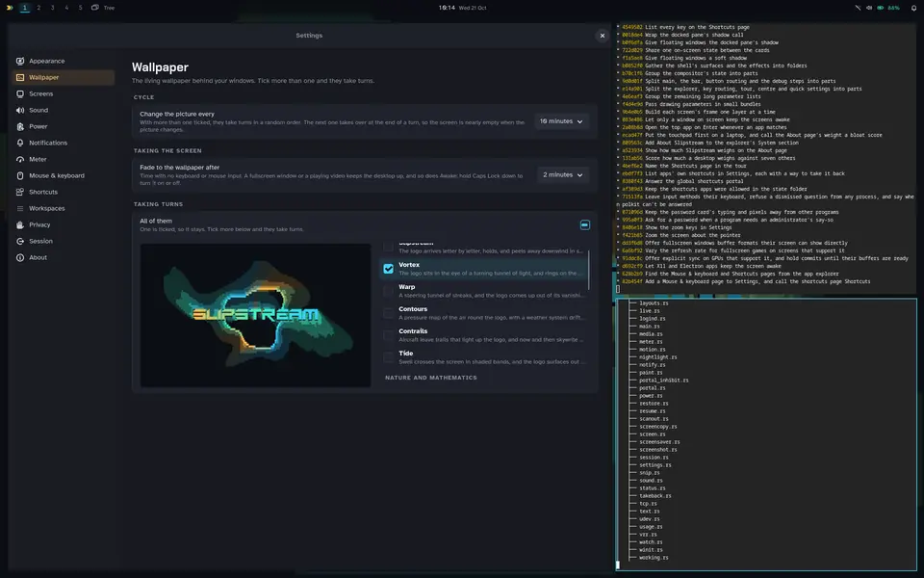Viewport: 924px width, 578px height.
Task: Open Mouse & keyboard icon
Action: 20,175
